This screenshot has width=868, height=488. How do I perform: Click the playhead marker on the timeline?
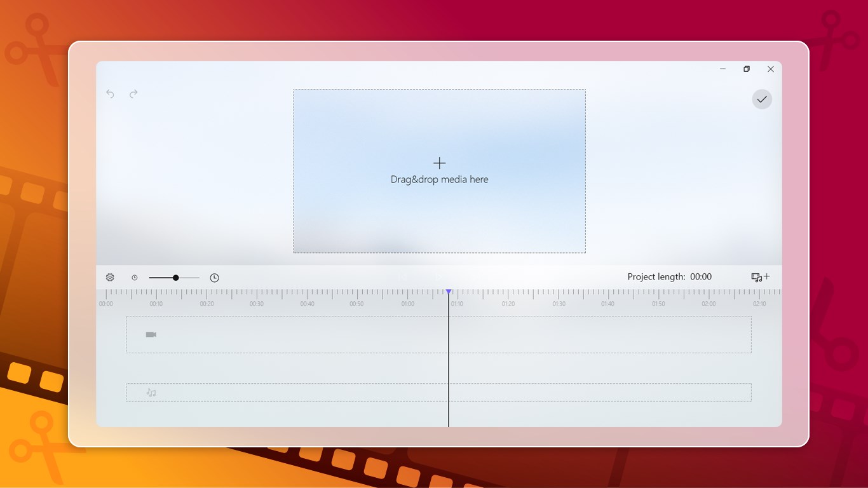click(449, 292)
